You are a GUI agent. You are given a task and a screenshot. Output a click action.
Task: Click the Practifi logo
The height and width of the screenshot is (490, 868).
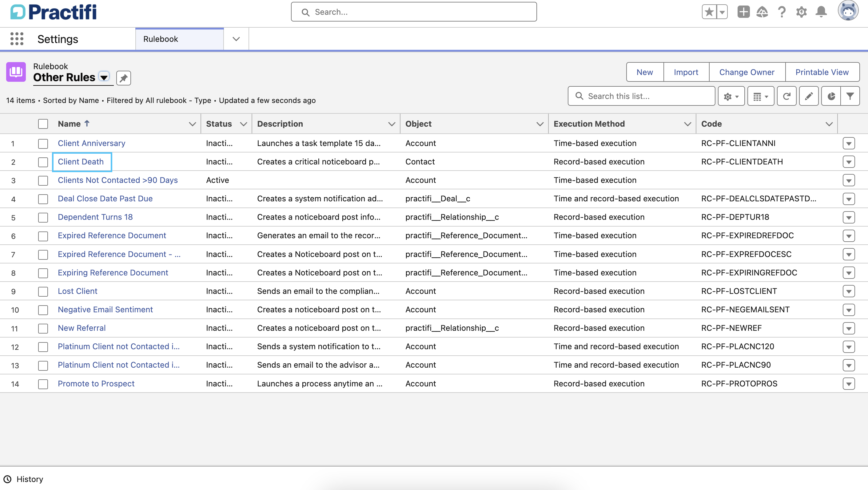tap(54, 12)
